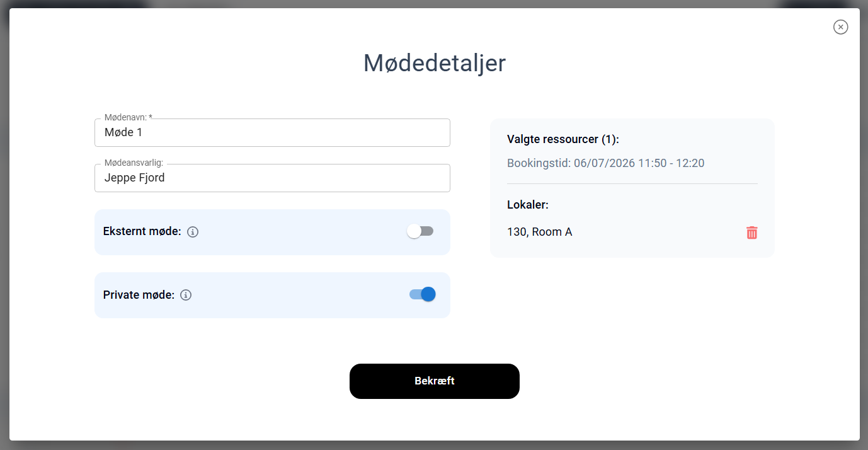Screen dimensions: 868x450
Task: Delete Room A using the trash icon
Action: point(751,233)
